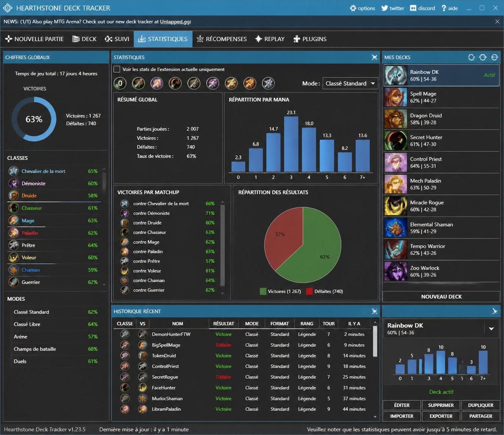The height and width of the screenshot is (435, 504).
Task: Enable 'Voir les stats de l'extension actuelle uniquement'
Action: tap(117, 69)
